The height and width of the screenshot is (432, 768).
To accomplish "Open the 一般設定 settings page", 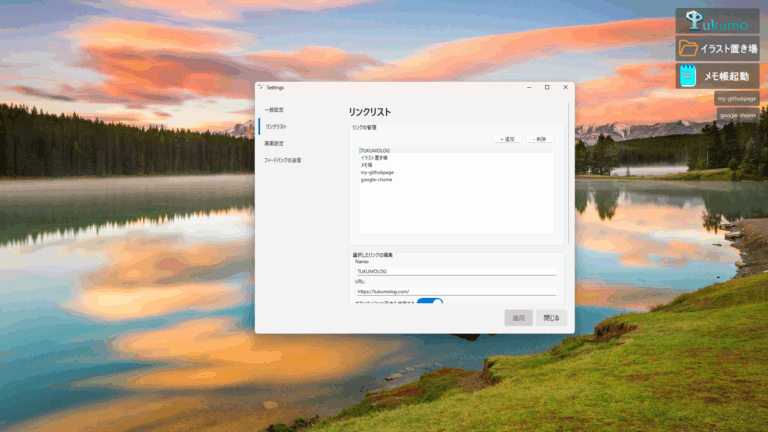I will click(274, 110).
